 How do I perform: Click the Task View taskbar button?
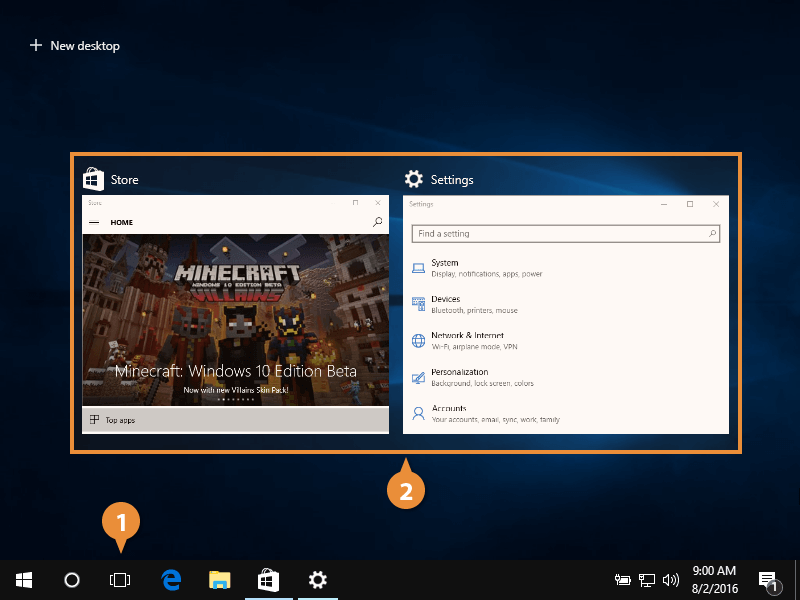coord(120,580)
